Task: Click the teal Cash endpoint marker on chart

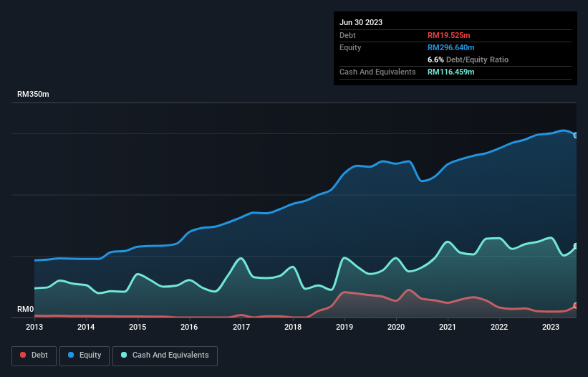Action: click(575, 247)
